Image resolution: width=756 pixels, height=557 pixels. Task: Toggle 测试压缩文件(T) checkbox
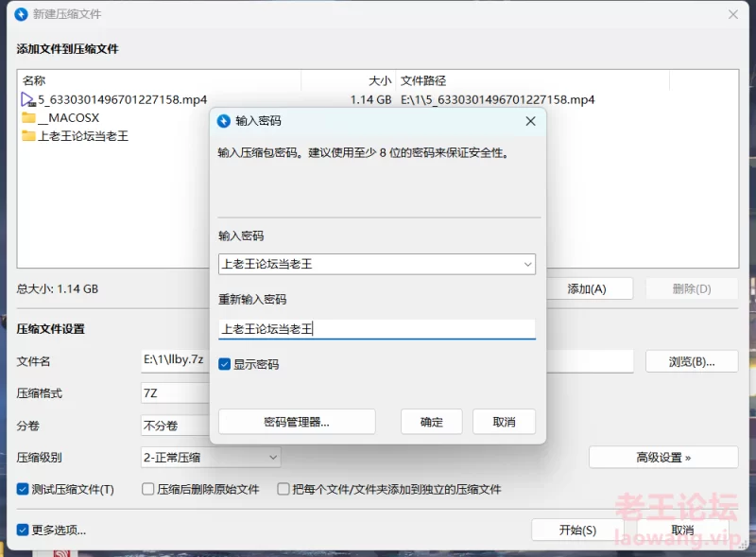point(22,490)
